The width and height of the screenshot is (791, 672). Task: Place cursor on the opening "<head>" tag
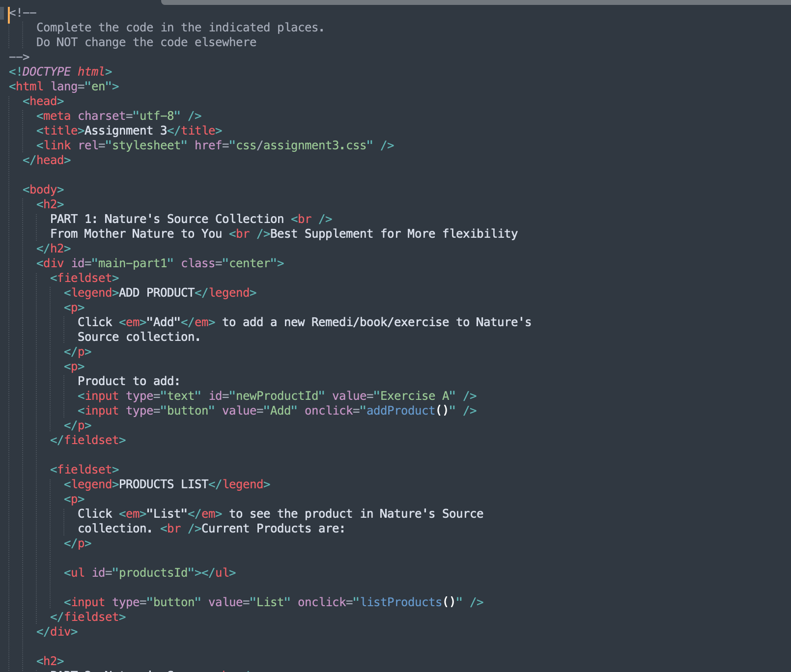point(43,101)
